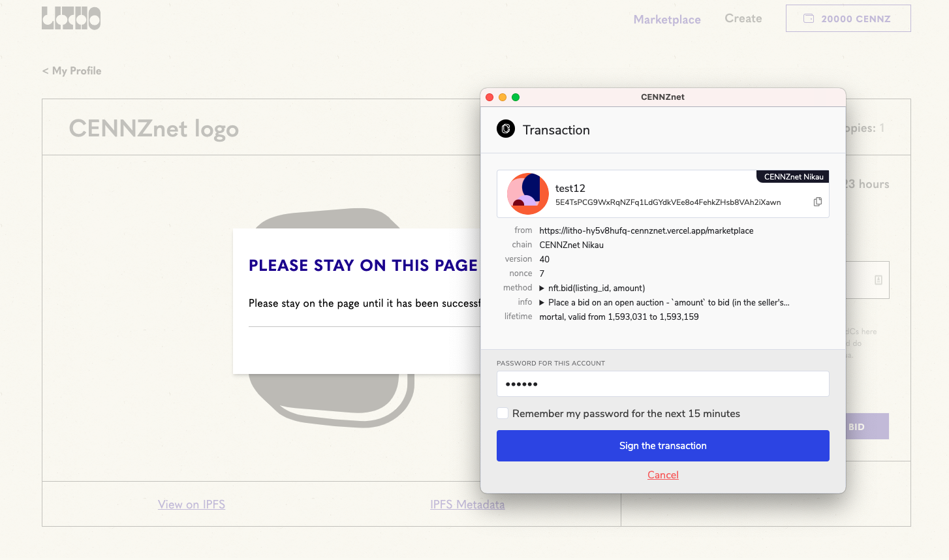
Task: Enable remember my password for 15 minutes
Action: pyautogui.click(x=503, y=413)
